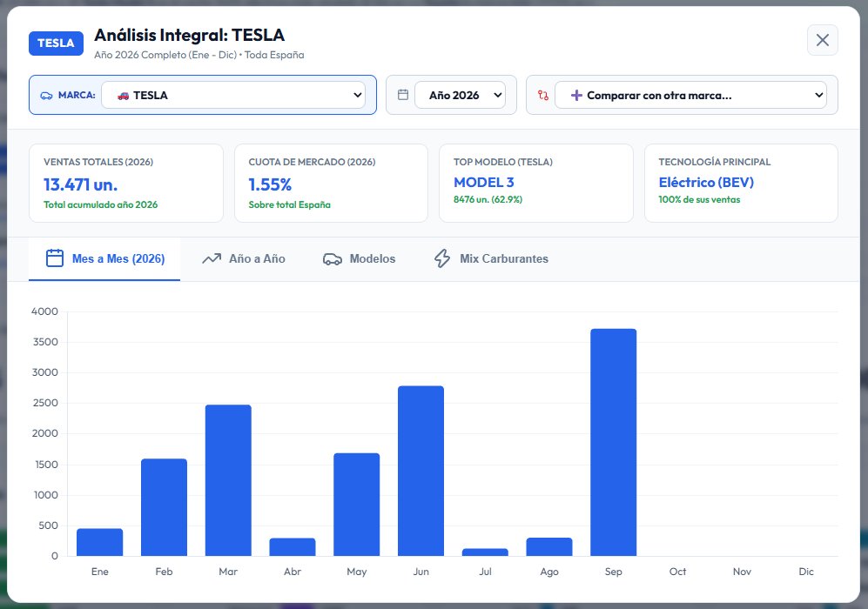Click the car icon beside MARCA label

pyautogui.click(x=46, y=96)
